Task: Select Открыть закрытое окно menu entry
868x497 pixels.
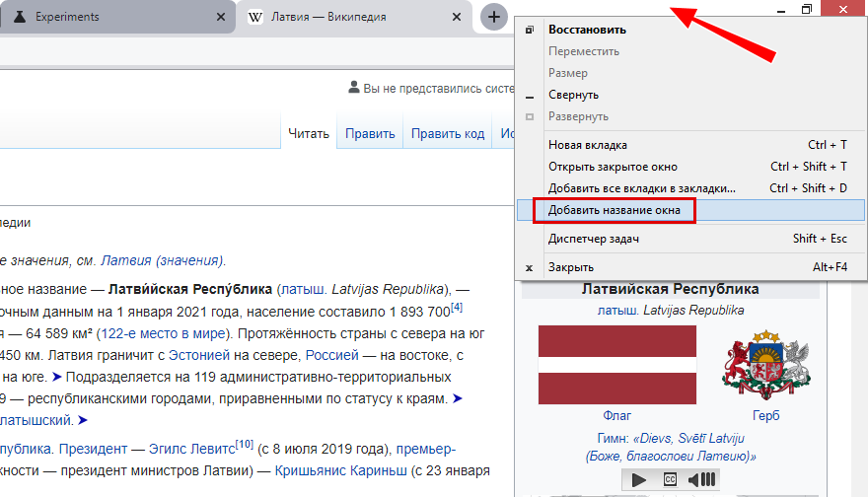Action: point(690,167)
